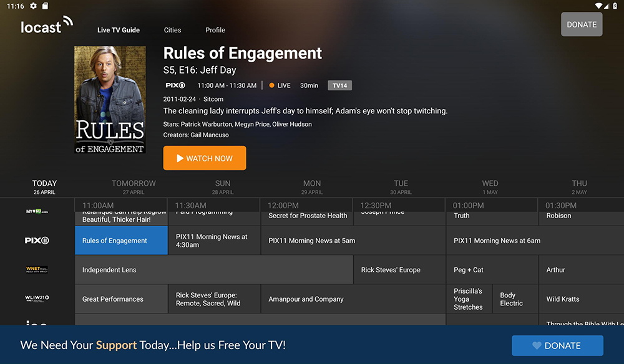
Task: Select the TODAY 26 April day tab
Action: [x=44, y=187]
